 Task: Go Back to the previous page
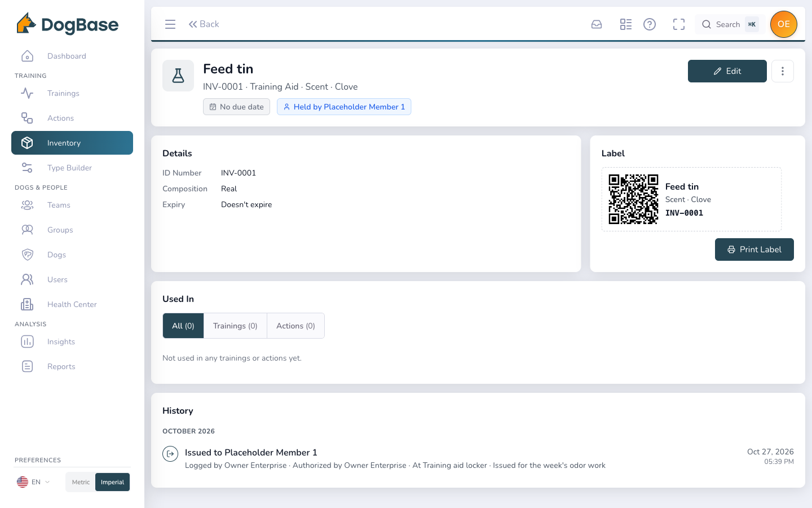204,24
